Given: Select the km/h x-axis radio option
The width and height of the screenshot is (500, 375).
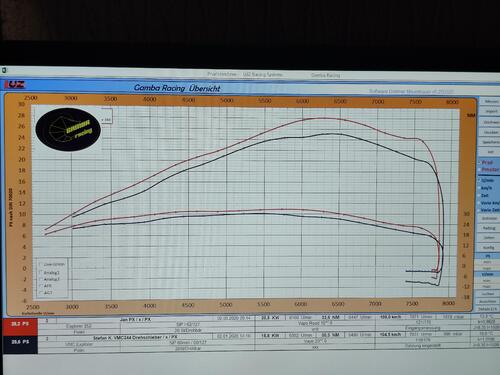Looking at the screenshot, I should pos(480,188).
